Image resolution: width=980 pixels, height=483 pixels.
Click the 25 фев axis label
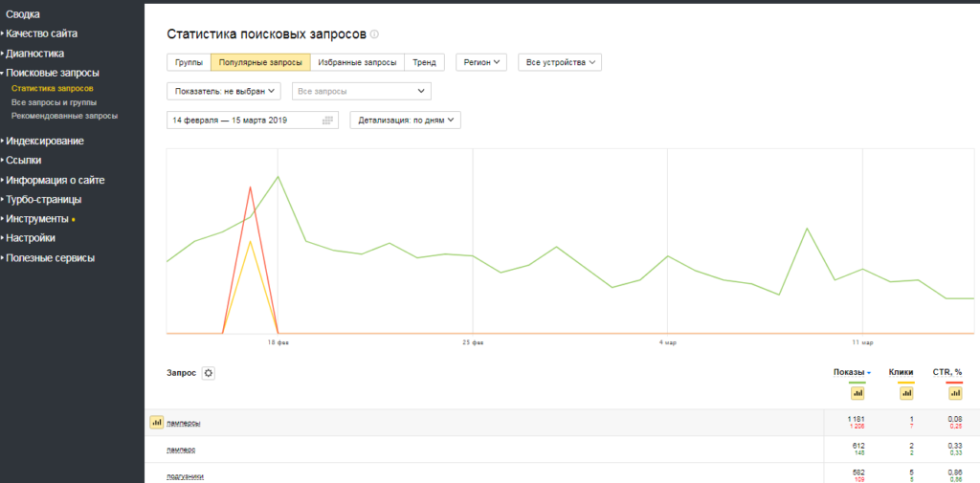click(x=473, y=343)
